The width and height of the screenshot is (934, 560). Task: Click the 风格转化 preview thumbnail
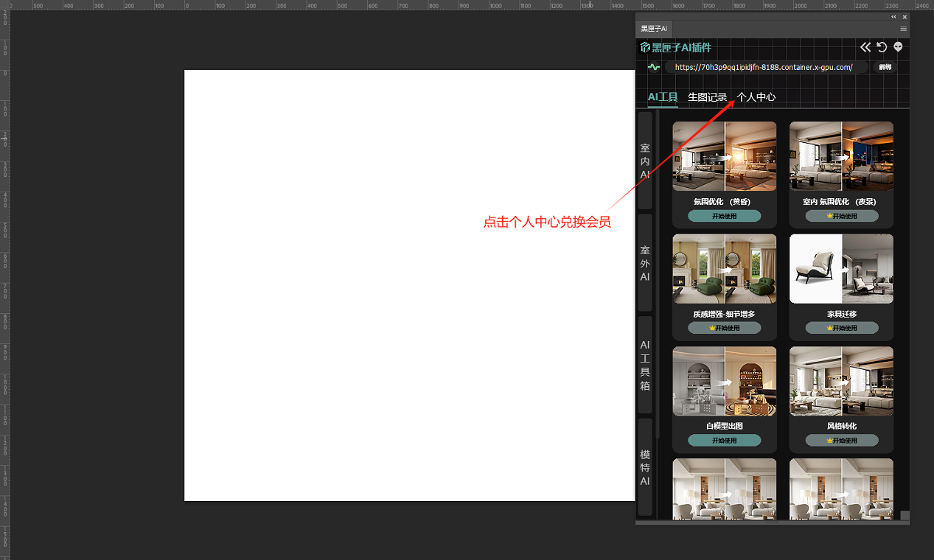click(x=841, y=381)
